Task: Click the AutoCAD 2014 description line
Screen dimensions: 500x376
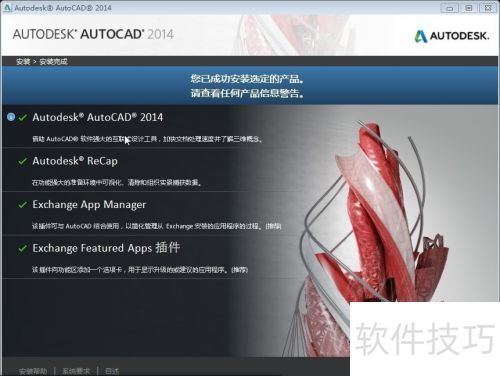Action: (147, 139)
